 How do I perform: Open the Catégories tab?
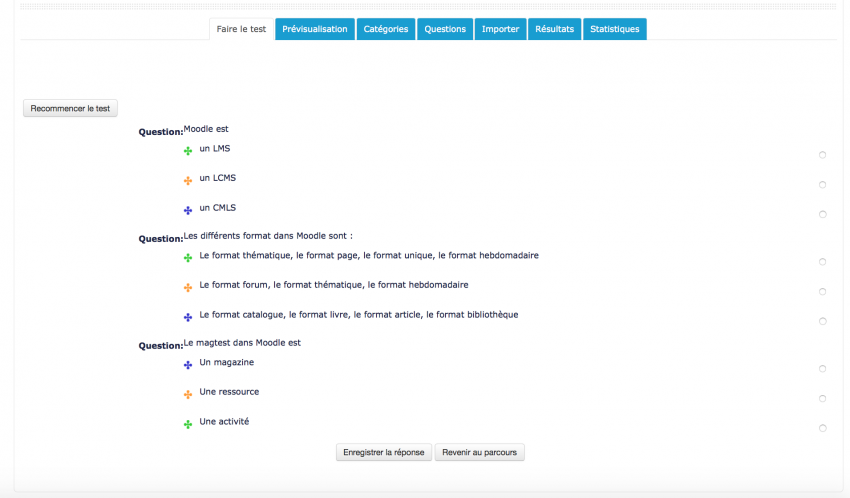(386, 29)
